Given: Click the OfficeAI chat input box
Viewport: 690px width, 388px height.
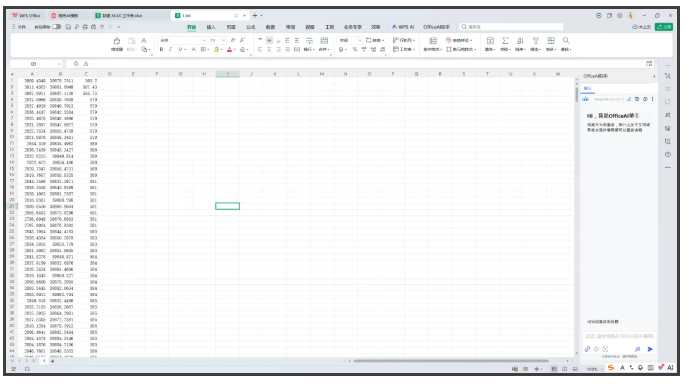Looking at the screenshot, I should point(619,336).
